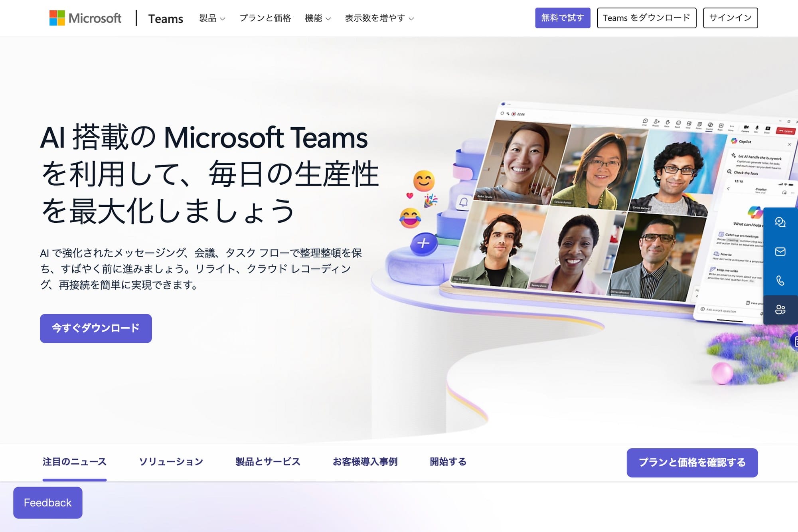Expand the 機能 dropdown menu
The width and height of the screenshot is (798, 532).
pos(318,18)
